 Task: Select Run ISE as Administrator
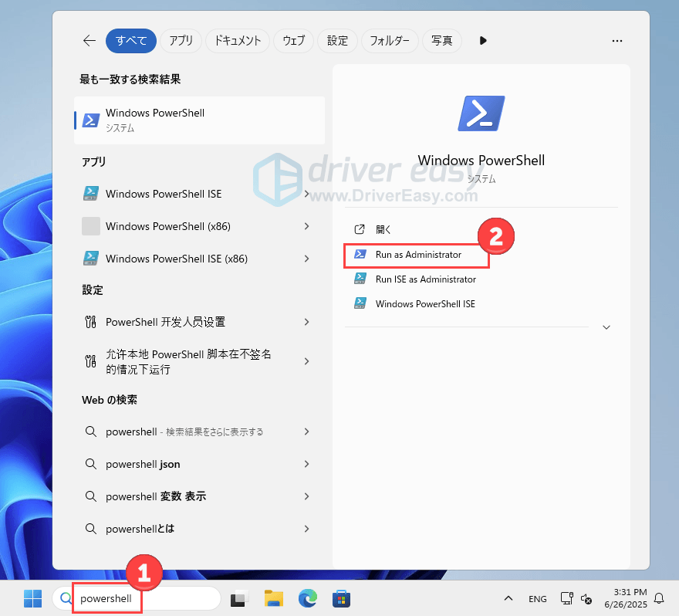[x=426, y=279]
